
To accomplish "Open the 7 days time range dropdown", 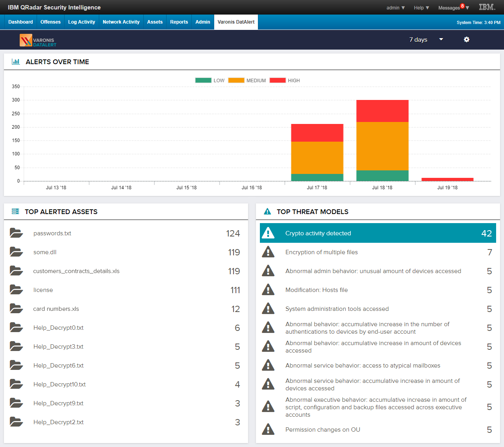I will (x=426, y=39).
